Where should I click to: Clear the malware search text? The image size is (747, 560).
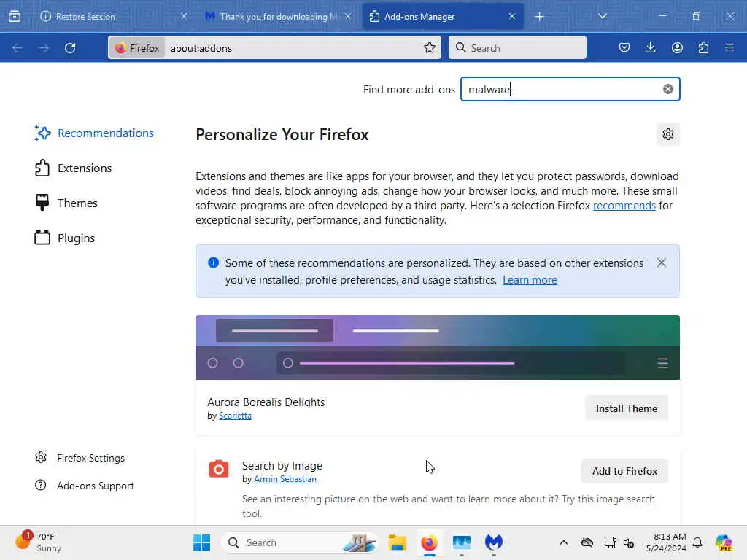point(668,89)
